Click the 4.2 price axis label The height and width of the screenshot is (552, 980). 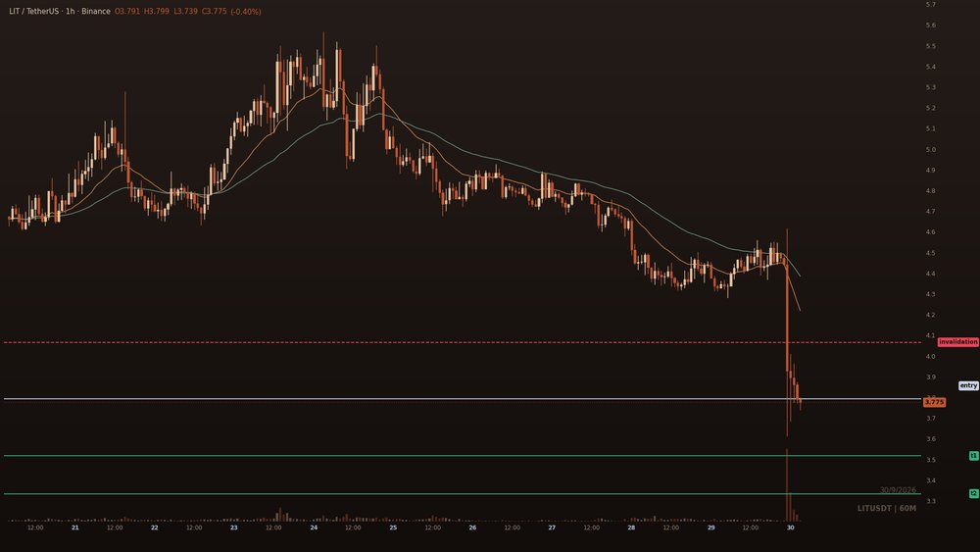[x=931, y=315]
